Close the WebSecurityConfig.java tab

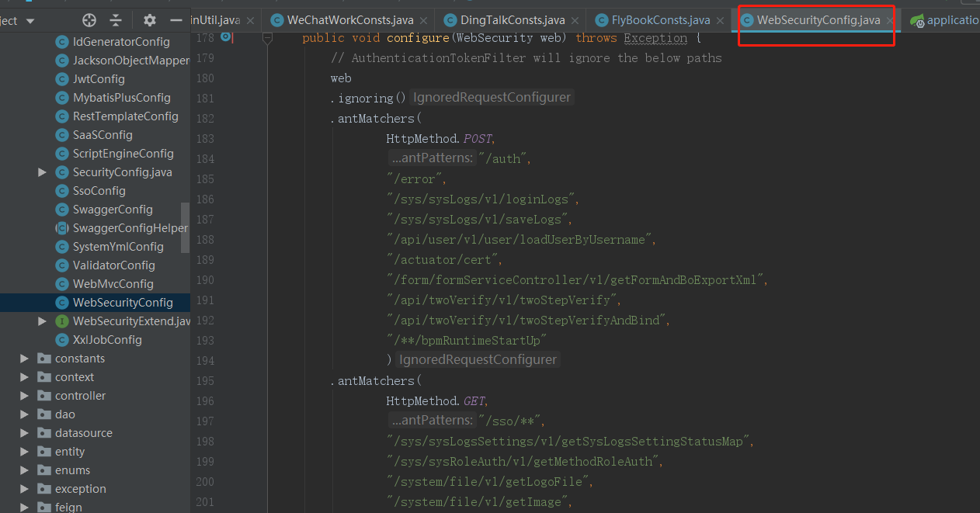pos(890,21)
